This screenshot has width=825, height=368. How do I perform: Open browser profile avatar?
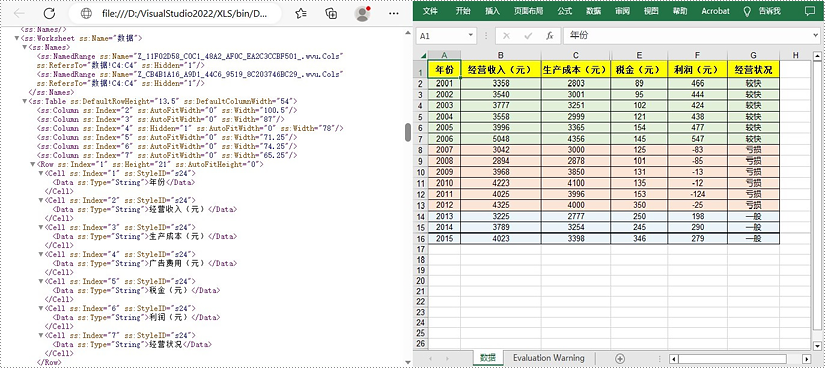pyautogui.click(x=363, y=14)
